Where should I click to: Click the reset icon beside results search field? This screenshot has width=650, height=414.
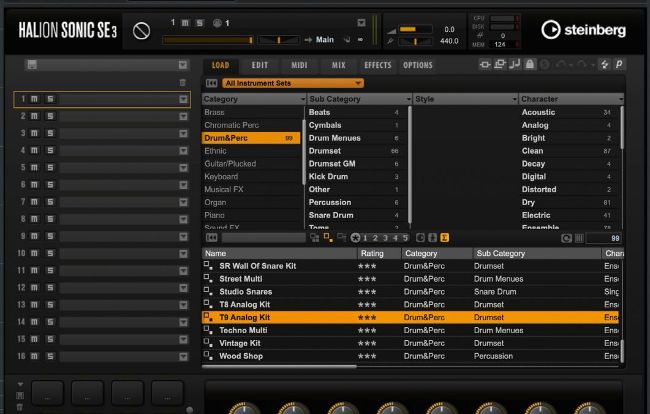tap(211, 238)
